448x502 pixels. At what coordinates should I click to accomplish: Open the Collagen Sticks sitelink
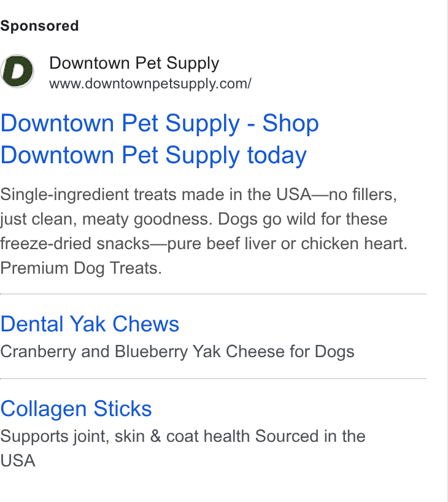pyautogui.click(x=76, y=409)
